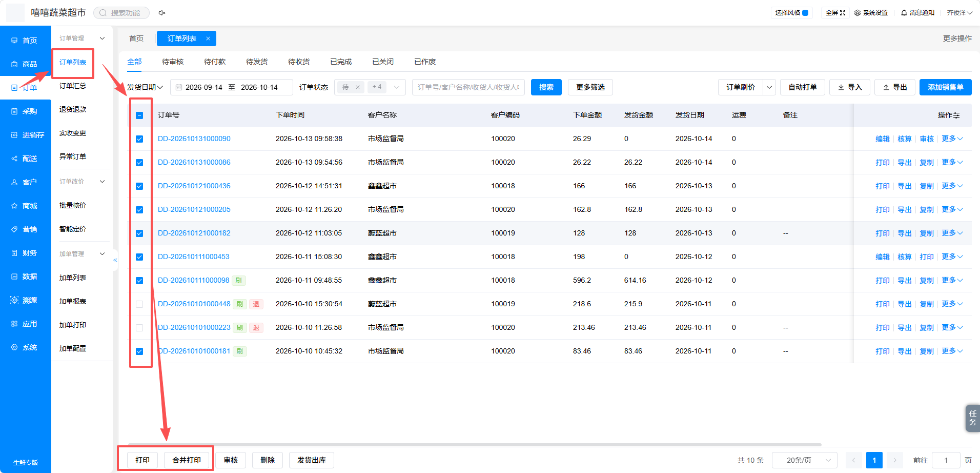This screenshot has width=980, height=473.
Task: Open 退货退款 in the submenu
Action: click(73, 109)
